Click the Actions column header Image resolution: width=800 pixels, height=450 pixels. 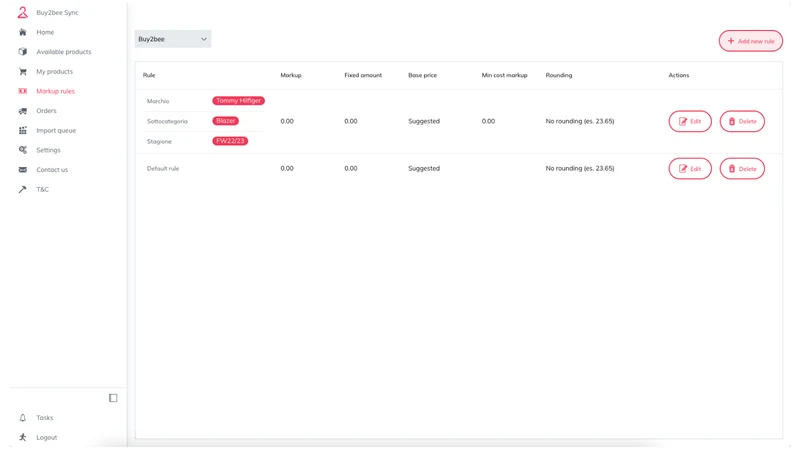(x=679, y=75)
